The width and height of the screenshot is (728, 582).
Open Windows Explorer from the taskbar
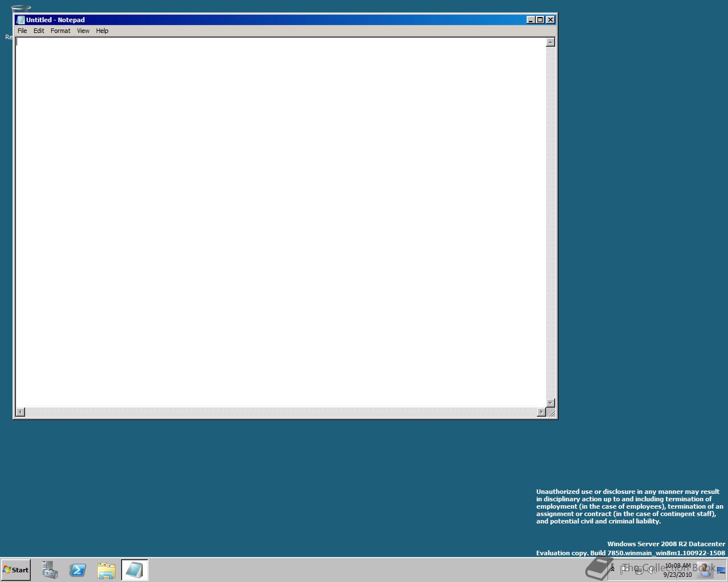point(106,569)
